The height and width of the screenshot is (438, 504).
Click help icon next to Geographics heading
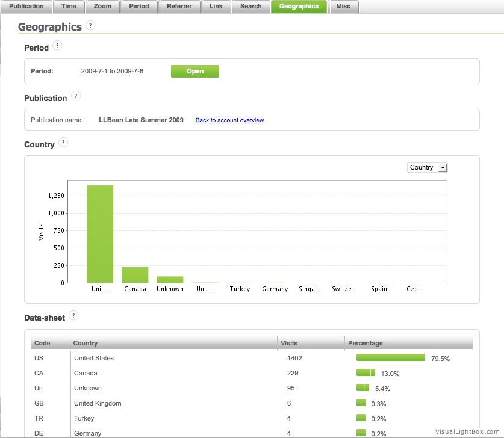pyautogui.click(x=90, y=26)
